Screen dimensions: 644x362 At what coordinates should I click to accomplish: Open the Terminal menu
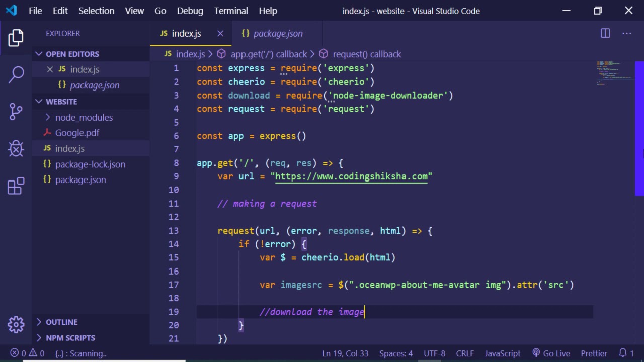point(231,11)
